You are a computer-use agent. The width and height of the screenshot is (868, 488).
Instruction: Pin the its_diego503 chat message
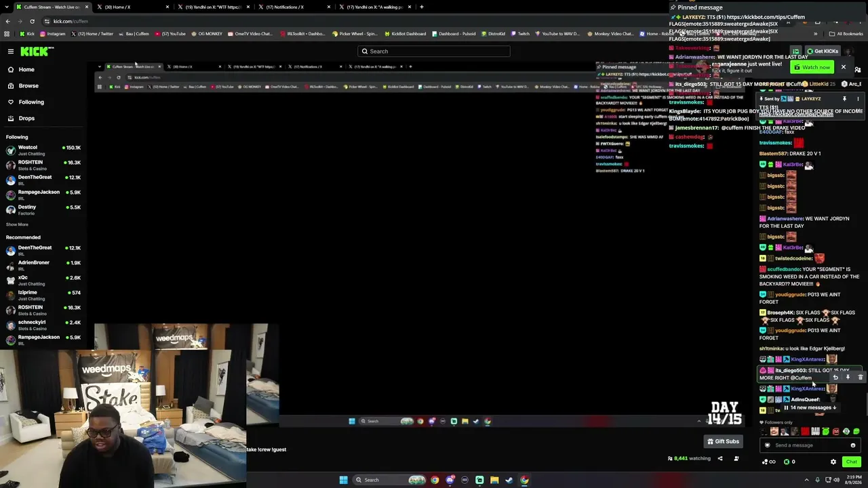848,378
